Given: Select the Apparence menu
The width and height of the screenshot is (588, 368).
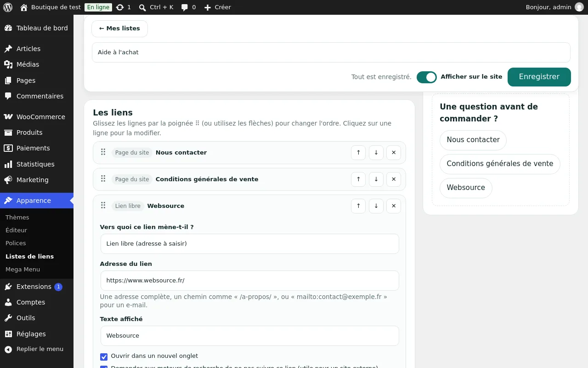Looking at the screenshot, I should (37, 201).
